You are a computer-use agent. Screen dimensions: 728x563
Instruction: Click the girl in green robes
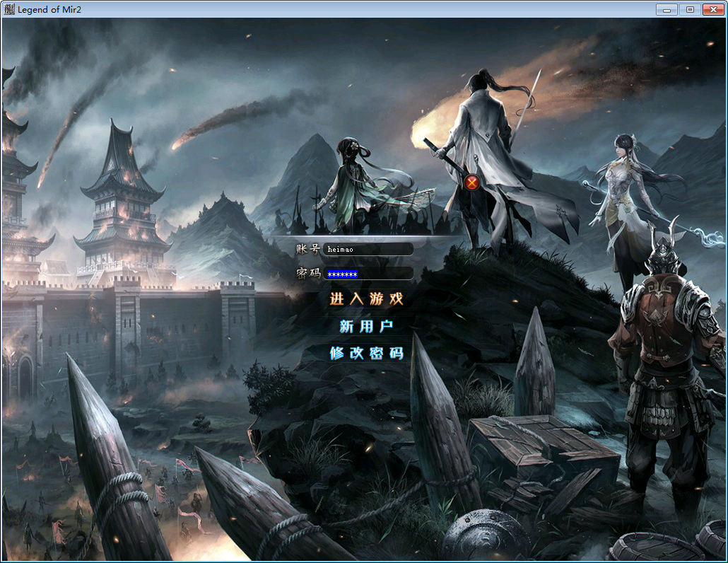pos(352,184)
